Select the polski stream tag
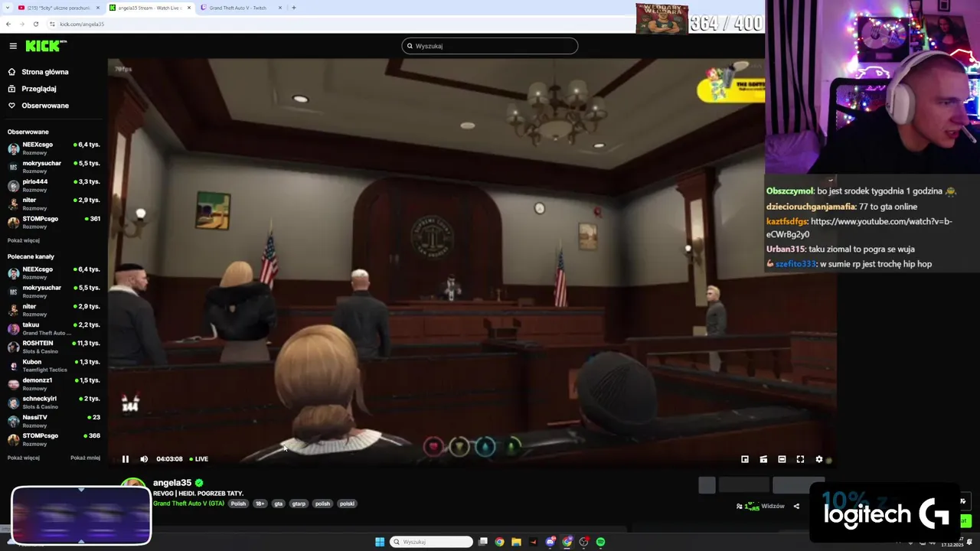 pyautogui.click(x=347, y=504)
